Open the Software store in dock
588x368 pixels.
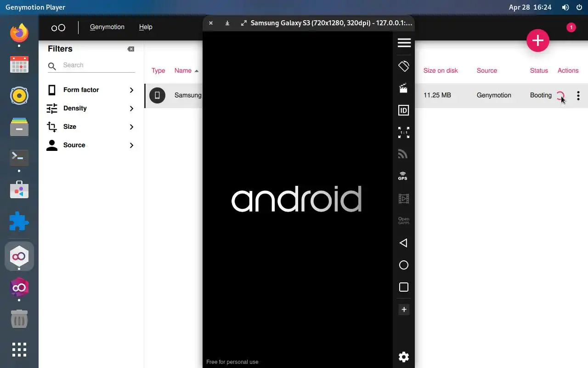tap(19, 190)
